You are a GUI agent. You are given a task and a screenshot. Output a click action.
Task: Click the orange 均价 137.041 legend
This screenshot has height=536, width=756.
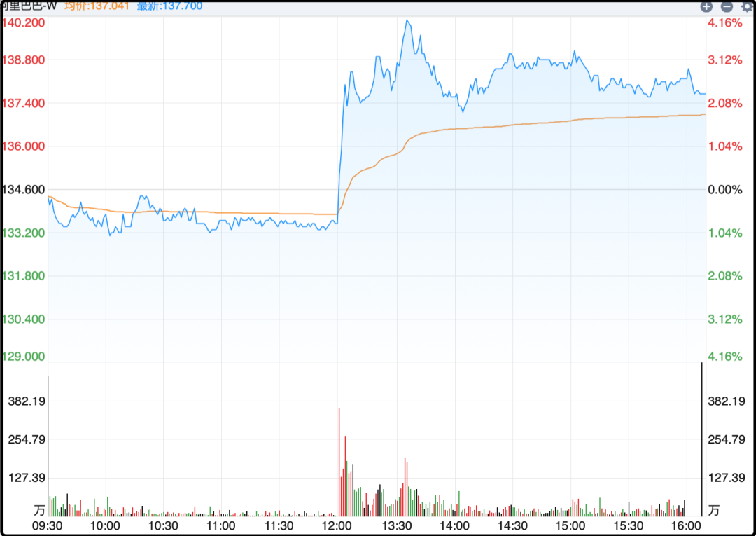tap(97, 6)
